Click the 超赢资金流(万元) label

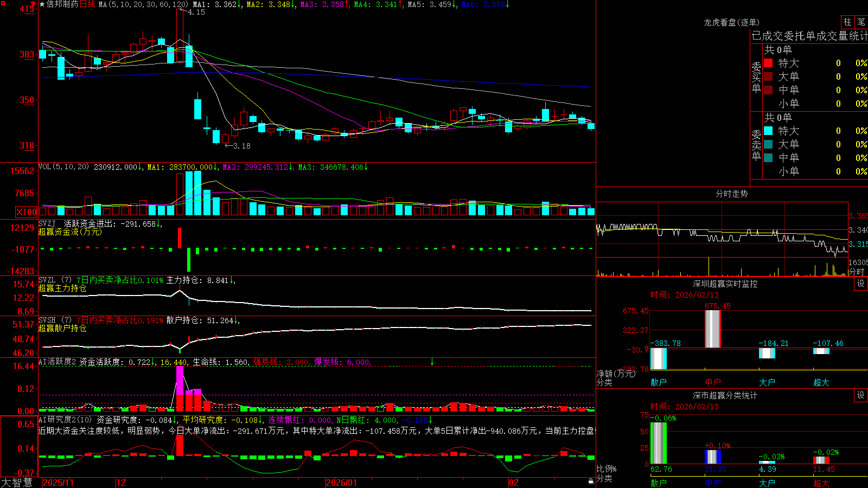click(70, 232)
